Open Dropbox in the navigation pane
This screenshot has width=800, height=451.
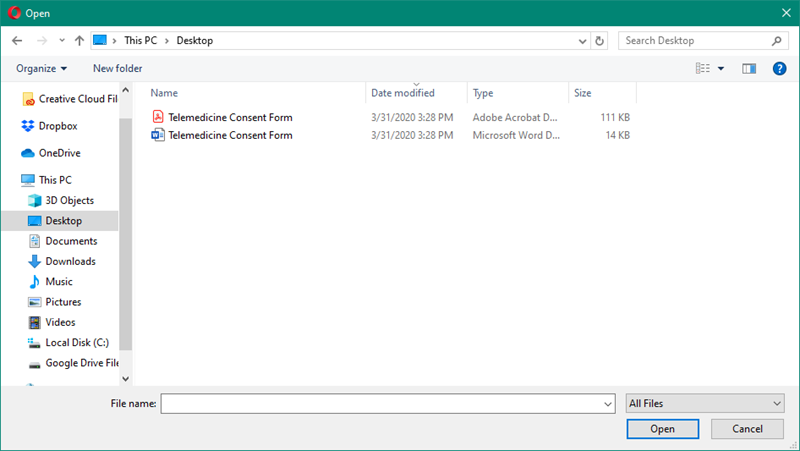click(57, 126)
